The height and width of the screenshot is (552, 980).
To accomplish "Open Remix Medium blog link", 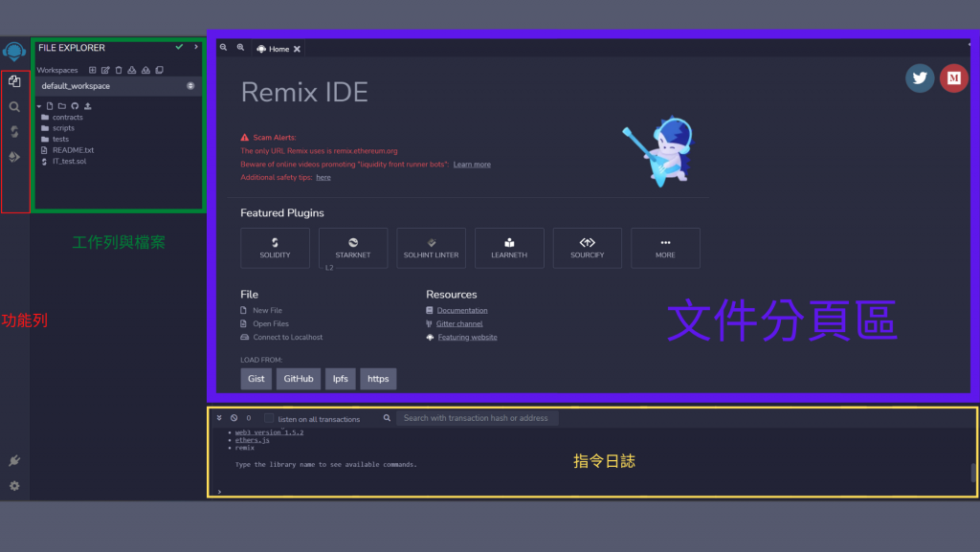I will tap(954, 78).
